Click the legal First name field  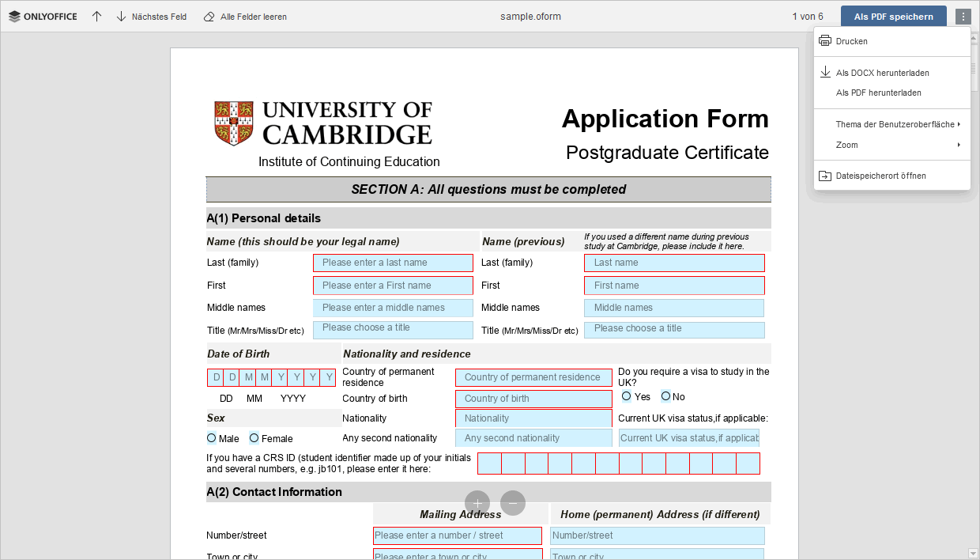point(393,286)
